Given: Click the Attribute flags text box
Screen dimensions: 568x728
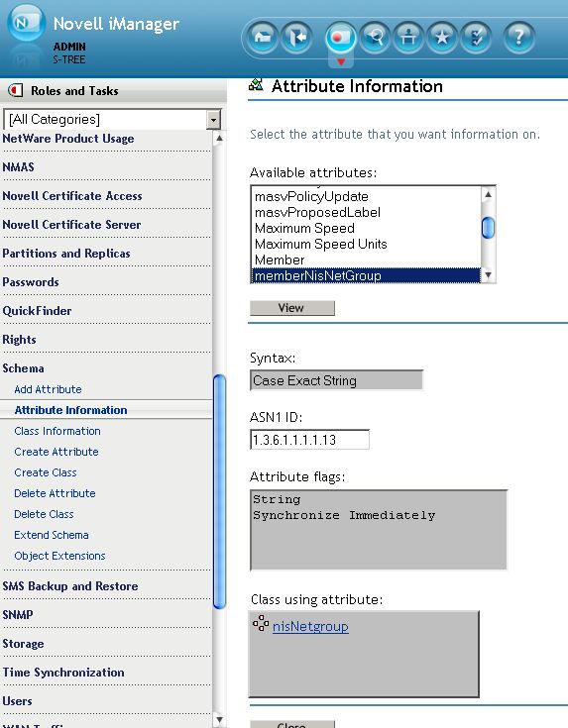Looking at the screenshot, I should pyautogui.click(x=379, y=530).
